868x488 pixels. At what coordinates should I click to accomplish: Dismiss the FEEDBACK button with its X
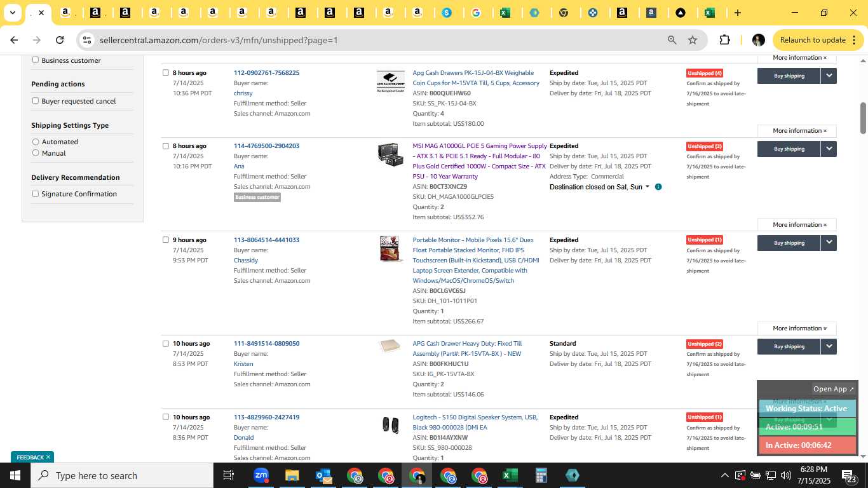48,457
